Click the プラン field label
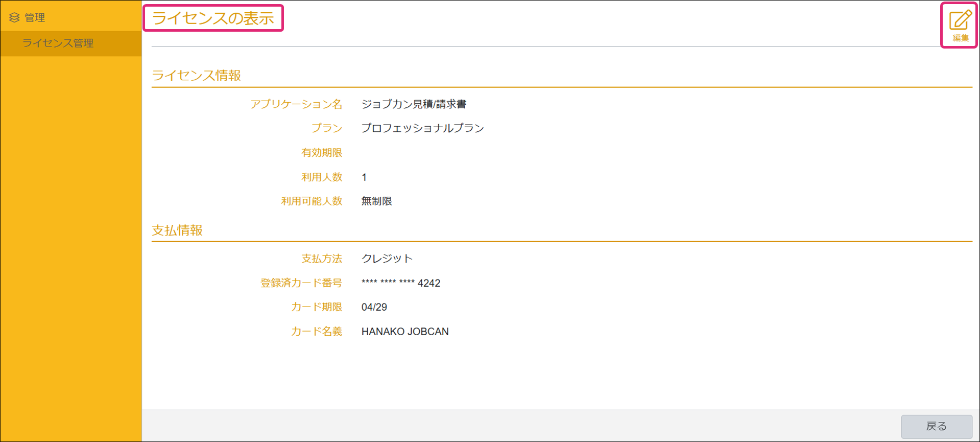Image resolution: width=980 pixels, height=442 pixels. tap(327, 128)
